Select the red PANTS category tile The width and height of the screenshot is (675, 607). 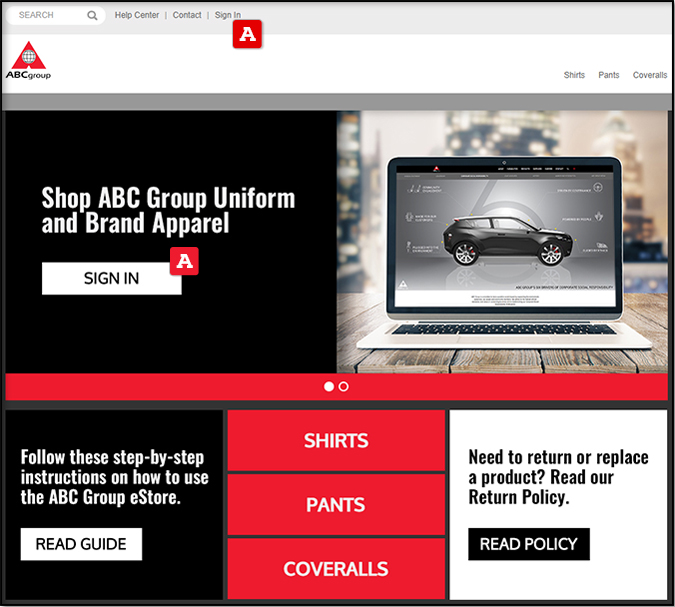[x=336, y=505]
